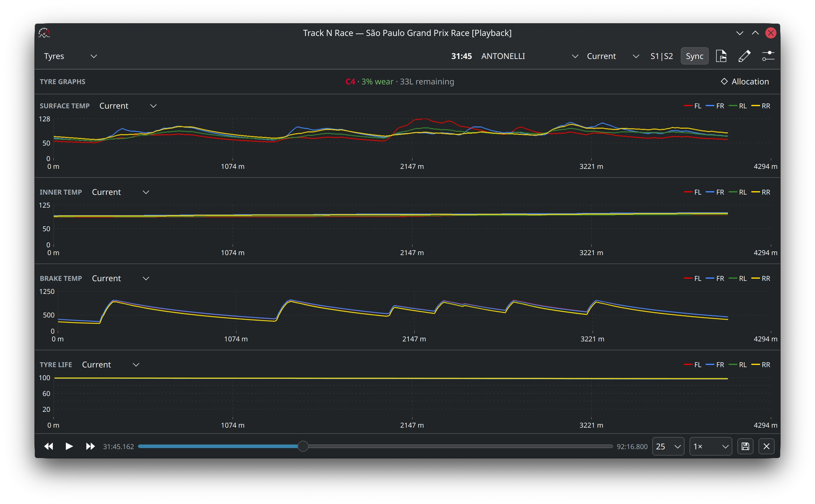Open Inner Temp Current dropdown

click(x=121, y=192)
